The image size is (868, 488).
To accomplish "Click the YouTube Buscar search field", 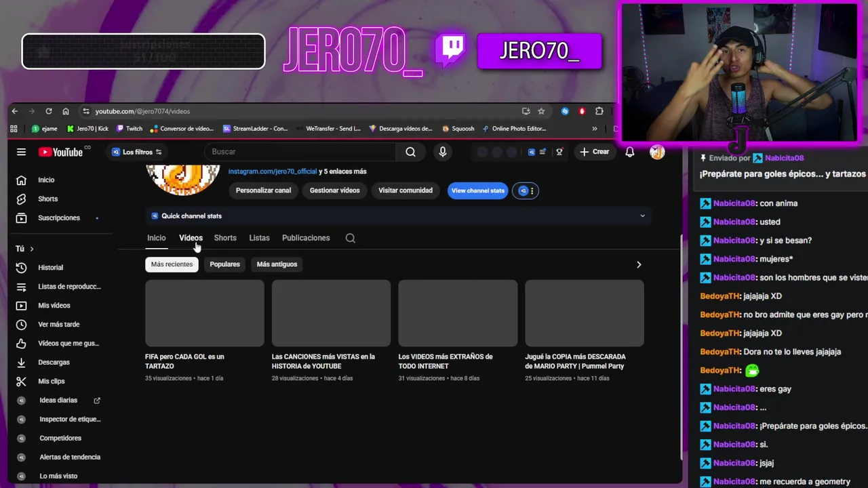I will pos(302,152).
